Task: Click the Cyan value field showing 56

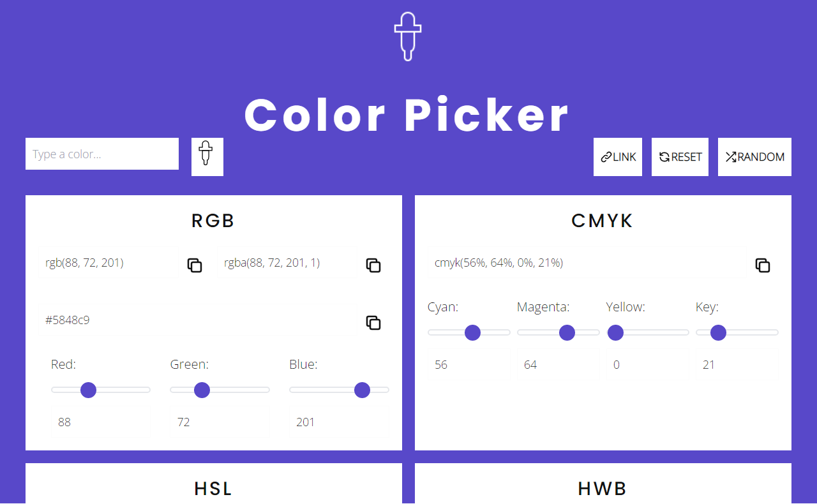Action: click(x=468, y=364)
